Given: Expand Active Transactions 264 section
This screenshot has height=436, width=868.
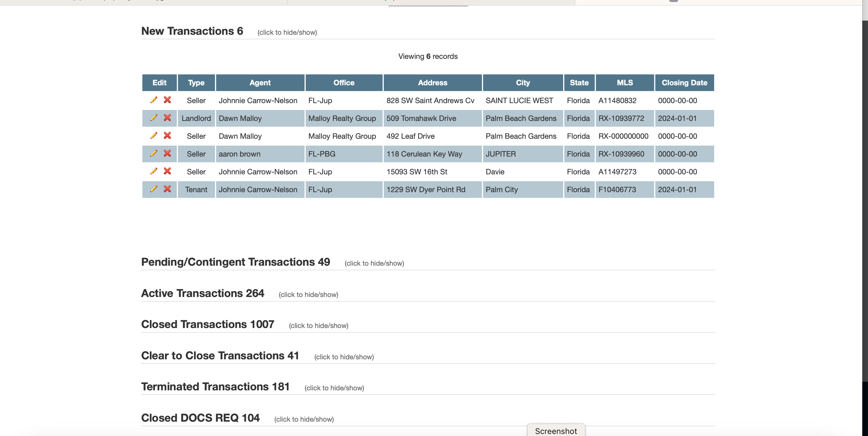Looking at the screenshot, I should click(x=203, y=293).
